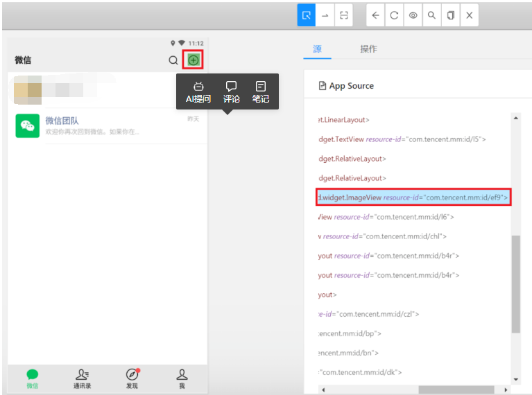Click the source panel scroll up arrow
This screenshot has height=395, width=532.
click(x=516, y=118)
